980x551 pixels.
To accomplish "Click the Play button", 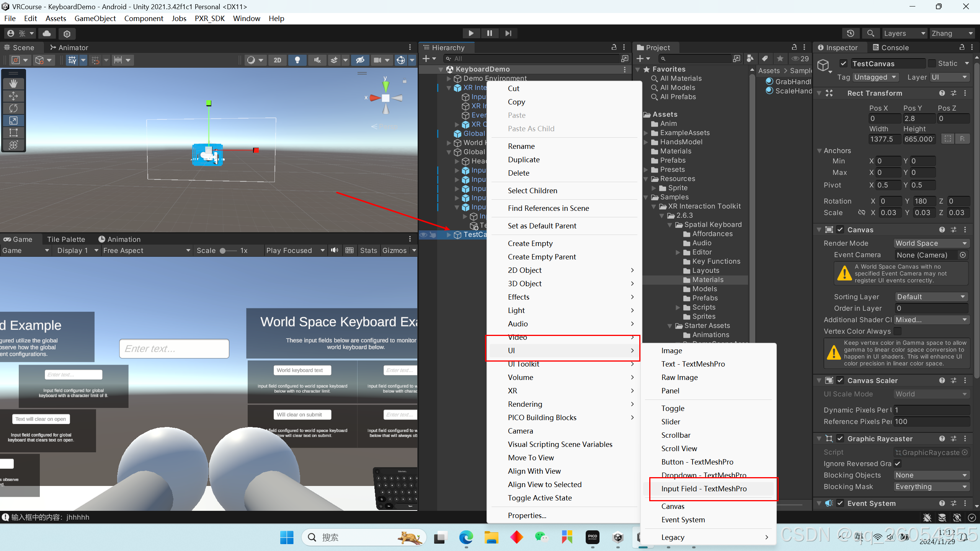I will [x=471, y=33].
